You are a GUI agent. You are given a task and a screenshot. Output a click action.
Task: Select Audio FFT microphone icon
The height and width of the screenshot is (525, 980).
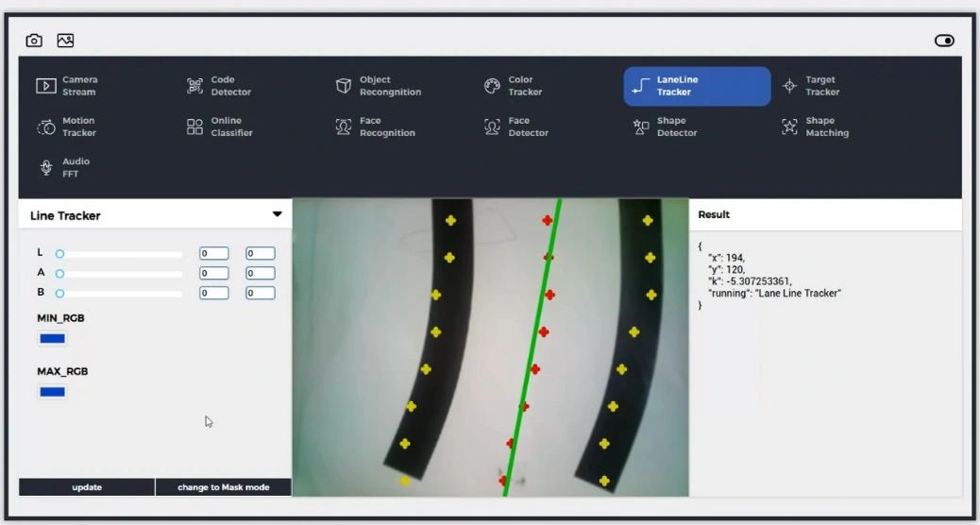[45, 167]
